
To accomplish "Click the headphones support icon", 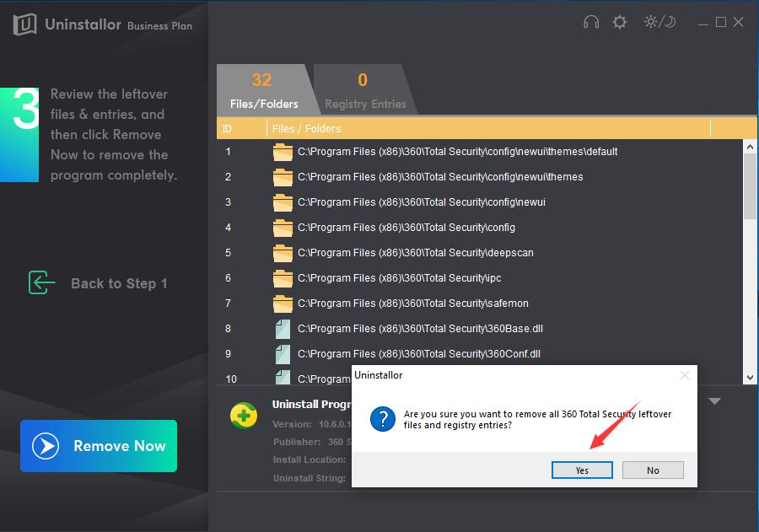I will 591,23.
